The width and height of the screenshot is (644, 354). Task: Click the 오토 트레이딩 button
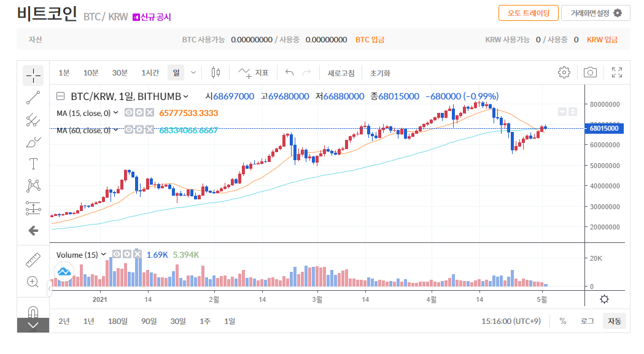[528, 13]
